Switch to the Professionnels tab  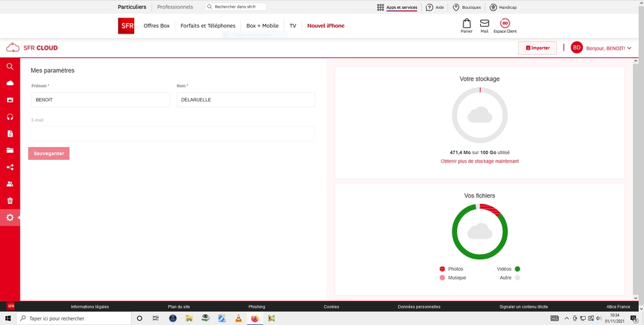tap(175, 7)
